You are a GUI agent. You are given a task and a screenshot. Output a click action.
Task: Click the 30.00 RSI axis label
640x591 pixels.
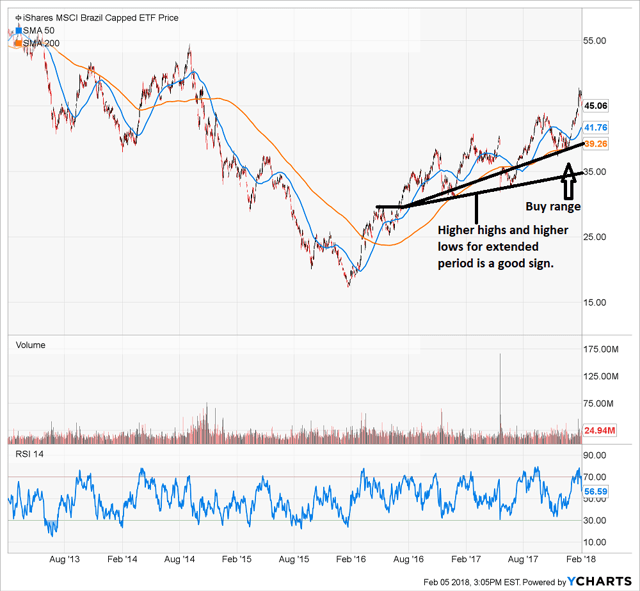[x=595, y=521]
